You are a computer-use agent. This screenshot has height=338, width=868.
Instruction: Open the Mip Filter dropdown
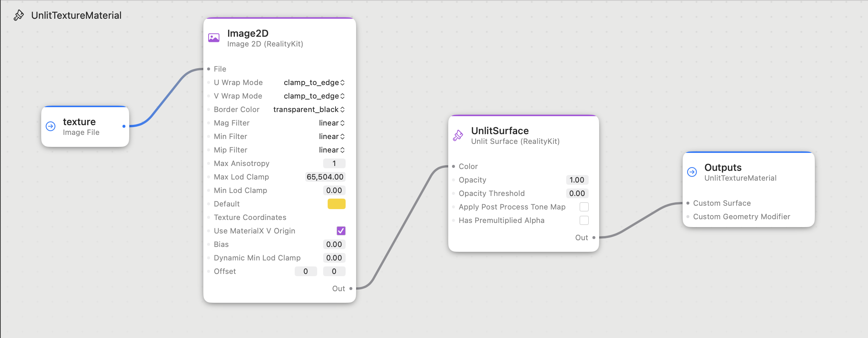coord(331,150)
